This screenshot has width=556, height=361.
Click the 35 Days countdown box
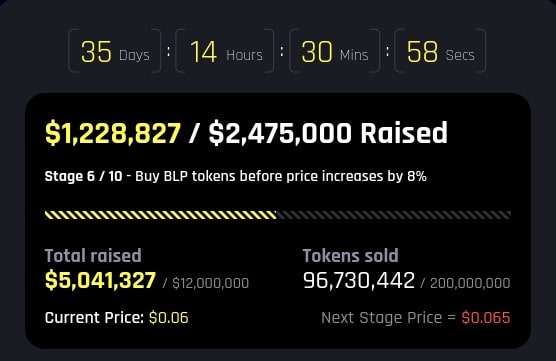pyautogui.click(x=115, y=51)
